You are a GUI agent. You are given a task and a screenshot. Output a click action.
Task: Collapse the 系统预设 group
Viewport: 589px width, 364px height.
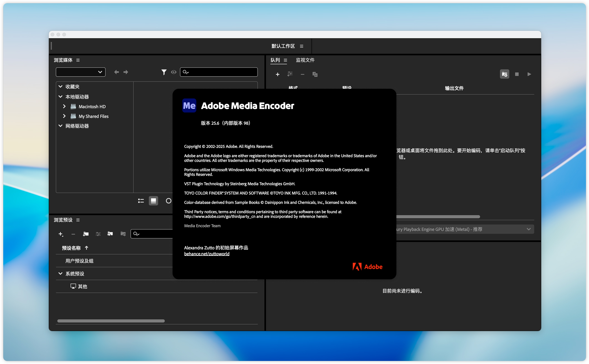(60, 274)
